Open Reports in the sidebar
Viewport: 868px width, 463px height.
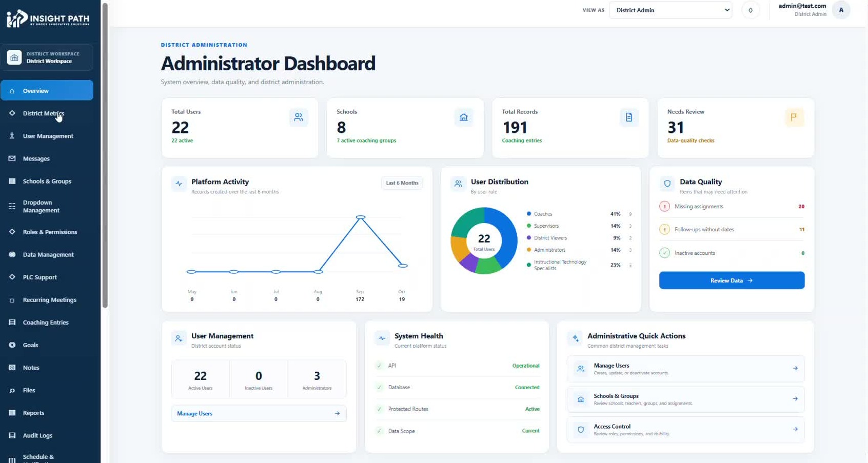coord(47,413)
